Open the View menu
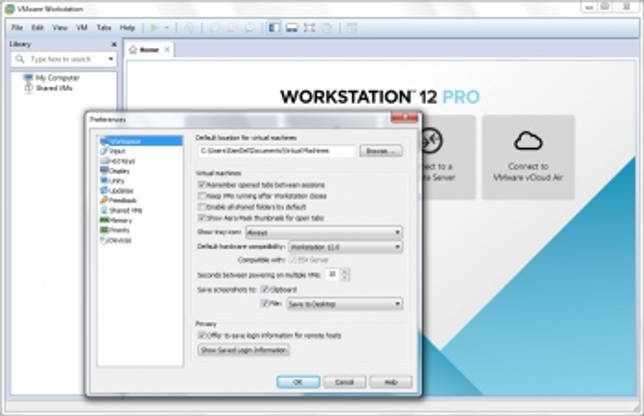The width and height of the screenshot is (644, 416). (60, 28)
